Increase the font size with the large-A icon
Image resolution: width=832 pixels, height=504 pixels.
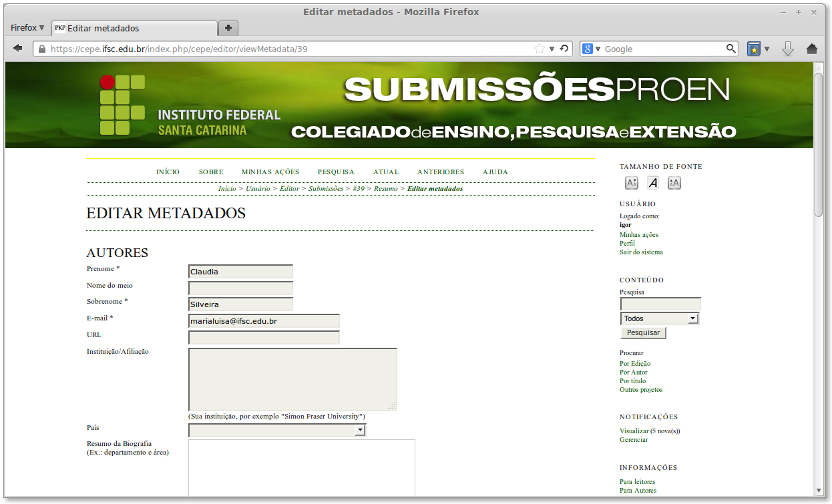[674, 182]
